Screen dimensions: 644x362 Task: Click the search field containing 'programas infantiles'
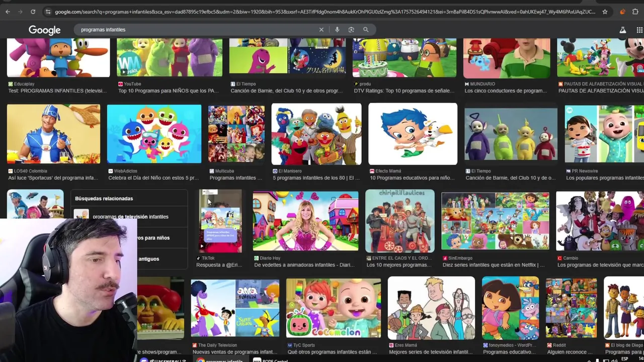coord(196,30)
